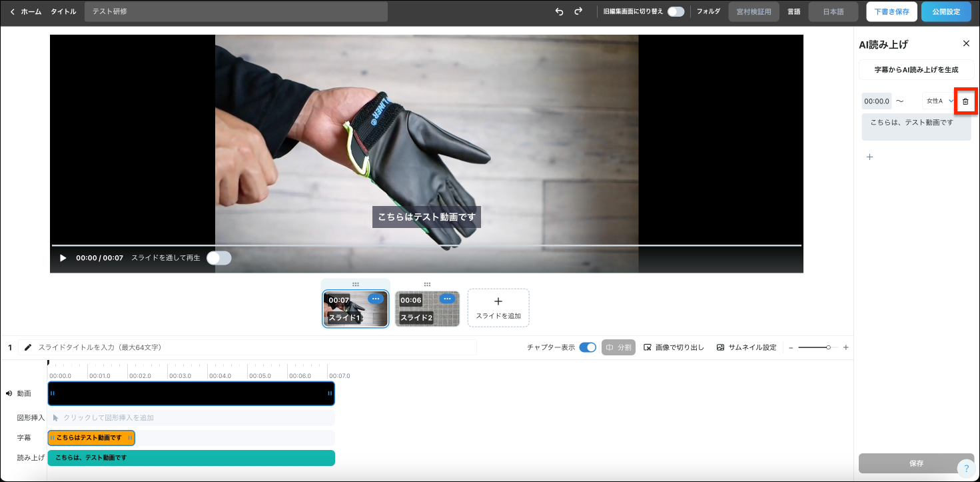The height and width of the screenshot is (482, 980).
Task: Add a new narration with plus icon
Action: point(869,157)
